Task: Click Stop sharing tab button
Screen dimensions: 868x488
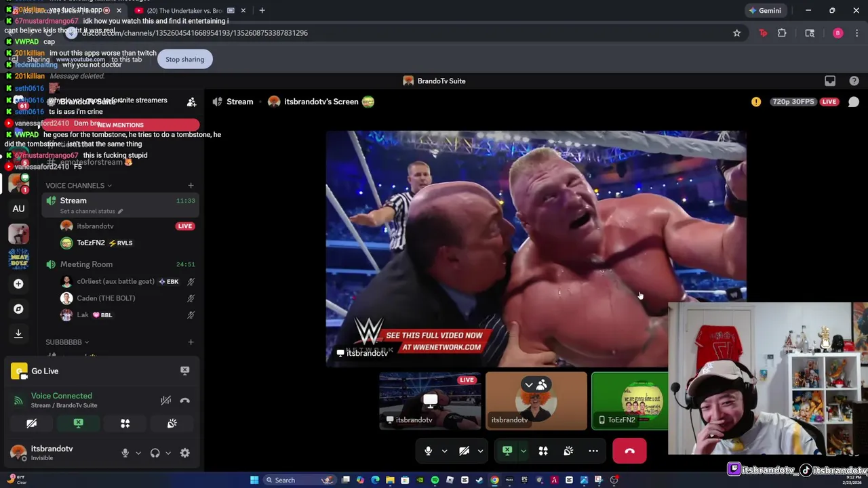Action: pyautogui.click(x=184, y=59)
